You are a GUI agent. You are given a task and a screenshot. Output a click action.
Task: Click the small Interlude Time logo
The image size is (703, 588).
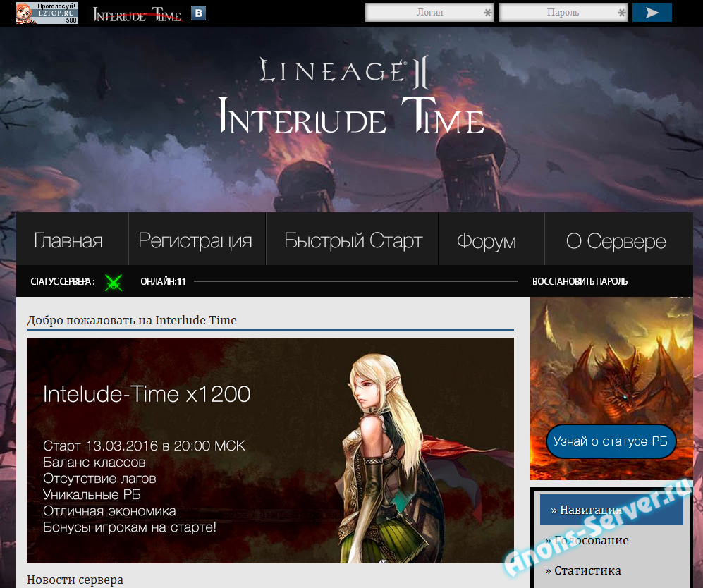pos(137,14)
